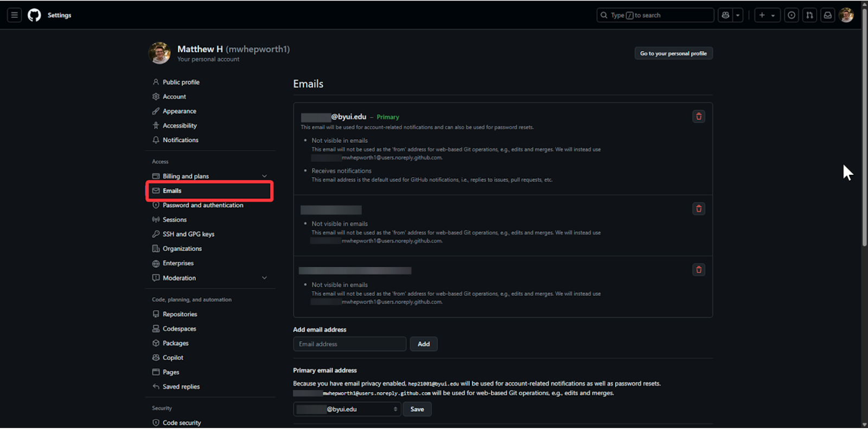The width and height of the screenshot is (868, 429).
Task: Open the hamburger navigation menu
Action: 15,15
